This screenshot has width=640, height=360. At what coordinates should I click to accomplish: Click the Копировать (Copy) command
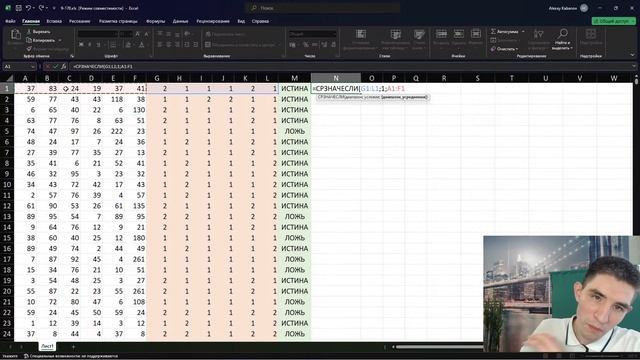(41, 40)
